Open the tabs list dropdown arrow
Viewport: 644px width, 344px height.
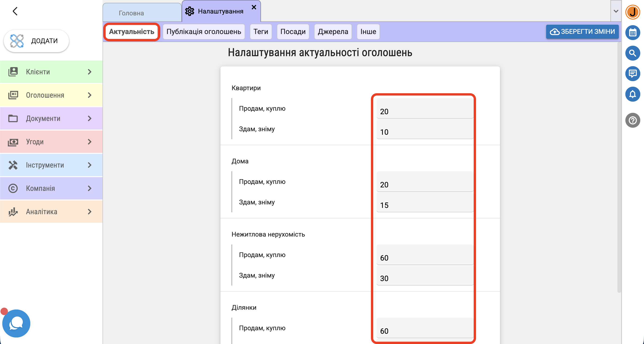(616, 11)
